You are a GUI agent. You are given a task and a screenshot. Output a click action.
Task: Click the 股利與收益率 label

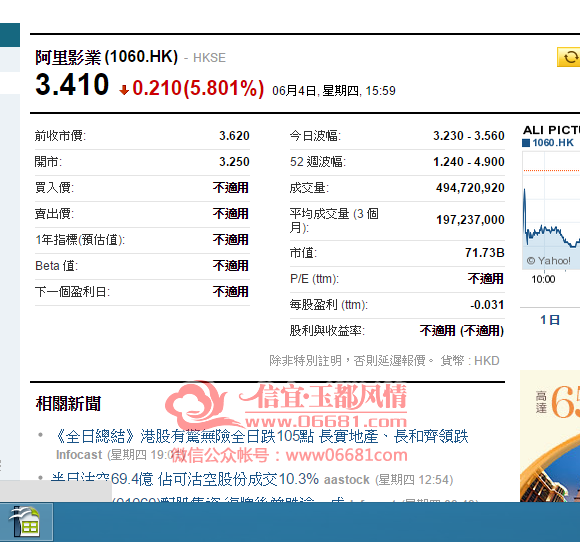[x=327, y=331]
